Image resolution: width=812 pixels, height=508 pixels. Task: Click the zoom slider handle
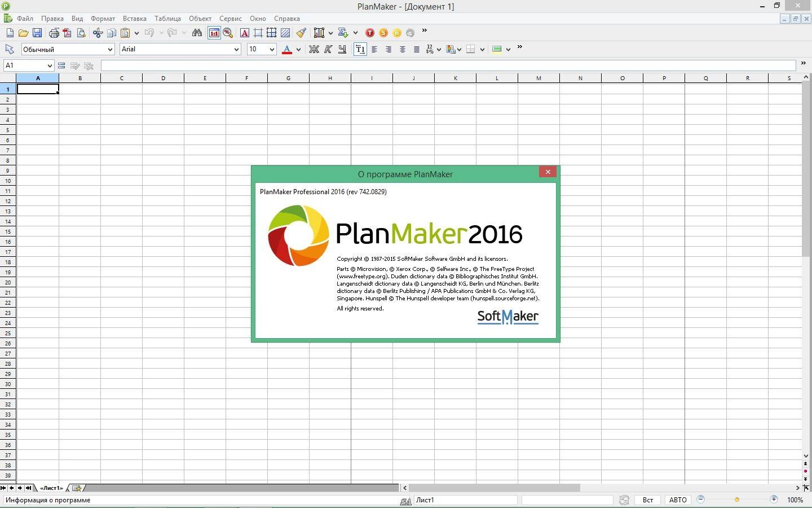point(737,500)
